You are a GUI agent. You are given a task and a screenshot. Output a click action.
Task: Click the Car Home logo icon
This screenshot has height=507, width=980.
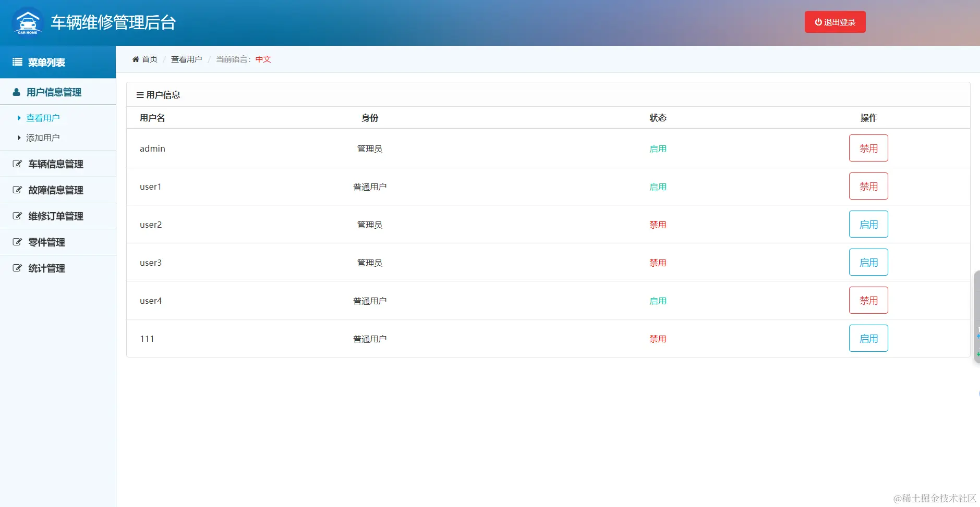point(28,22)
